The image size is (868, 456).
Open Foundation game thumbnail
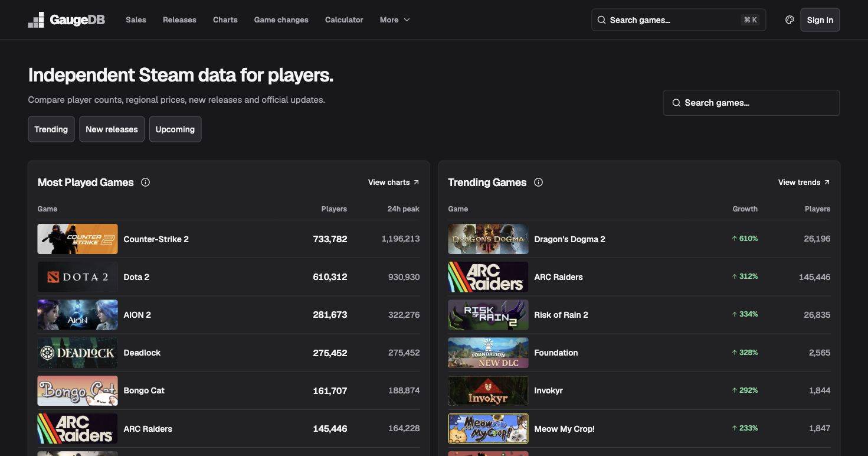click(x=488, y=353)
